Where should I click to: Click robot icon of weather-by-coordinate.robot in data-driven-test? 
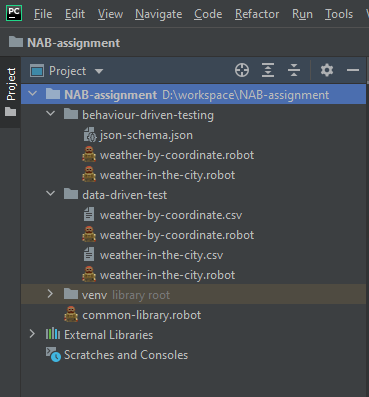89,234
